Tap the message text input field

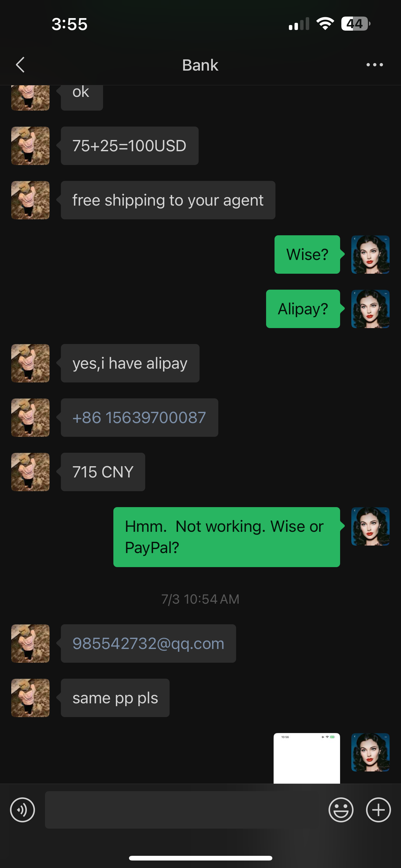(181, 810)
